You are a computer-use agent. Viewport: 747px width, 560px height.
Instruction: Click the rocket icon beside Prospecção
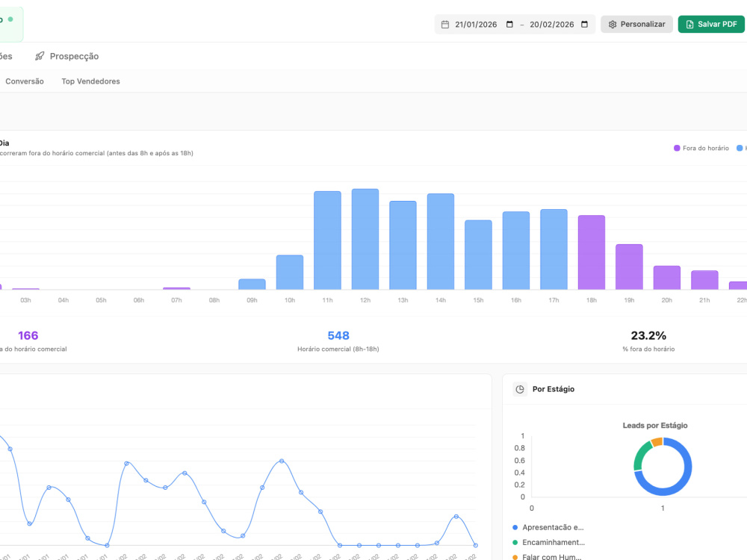click(x=40, y=56)
